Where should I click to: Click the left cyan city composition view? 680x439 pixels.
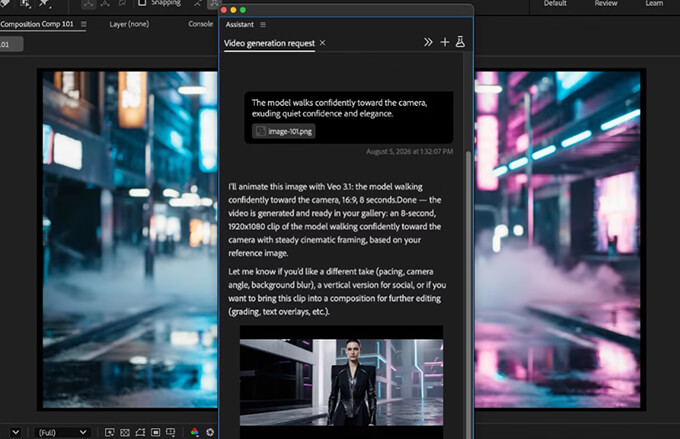pos(130,239)
